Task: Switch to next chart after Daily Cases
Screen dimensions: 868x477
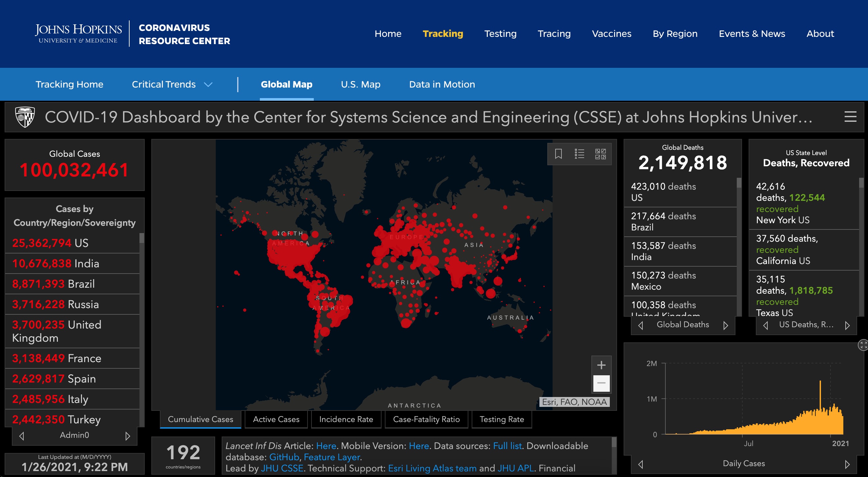Action: tap(847, 464)
